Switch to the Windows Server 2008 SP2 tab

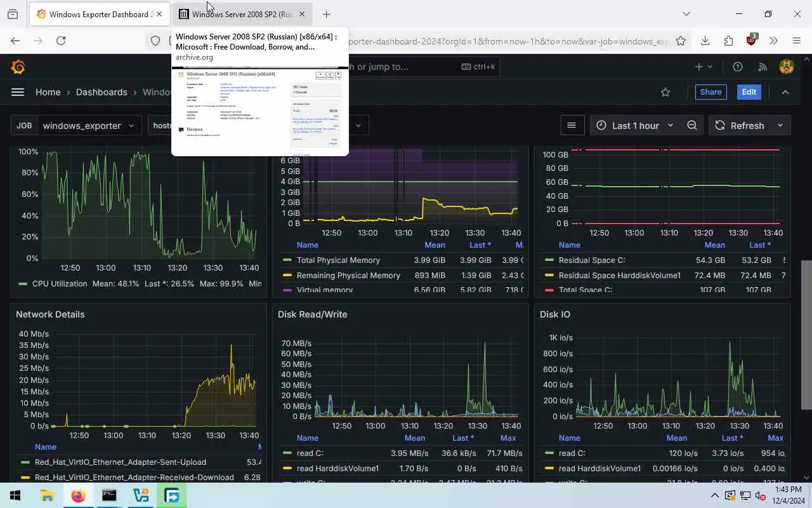tap(242, 14)
